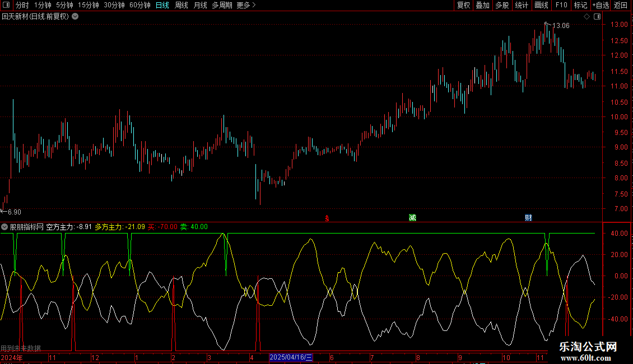The height and width of the screenshot is (364, 633).
Task: Expand the 股朋指标网 indicator dropdown arrow
Action: (4, 227)
